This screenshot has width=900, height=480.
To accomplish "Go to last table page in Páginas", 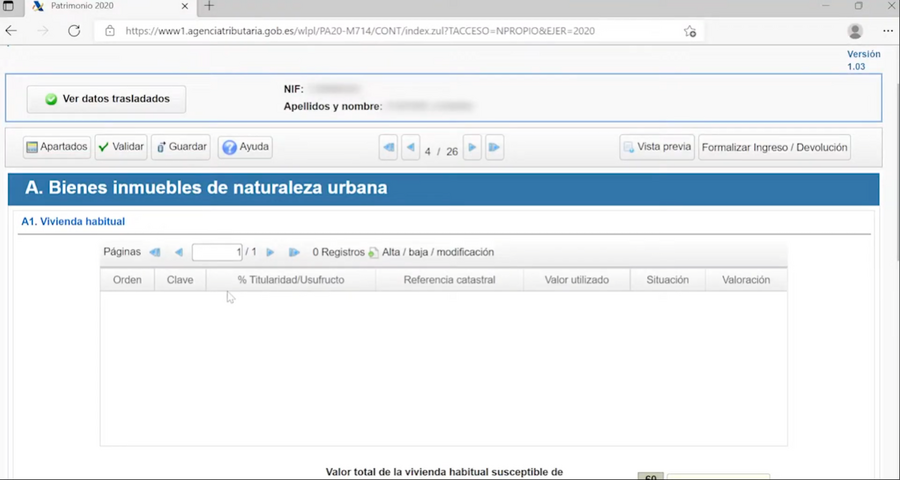I will 294,253.
